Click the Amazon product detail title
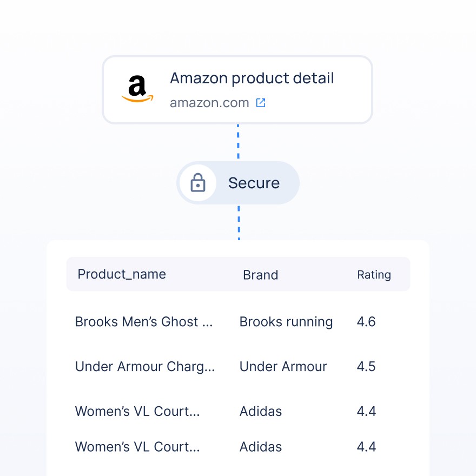Screen dimensions: 476x476 click(252, 78)
